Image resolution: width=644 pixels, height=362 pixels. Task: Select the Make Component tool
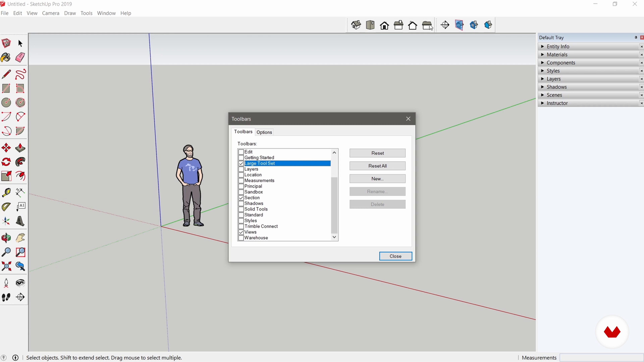pyautogui.click(x=6, y=43)
